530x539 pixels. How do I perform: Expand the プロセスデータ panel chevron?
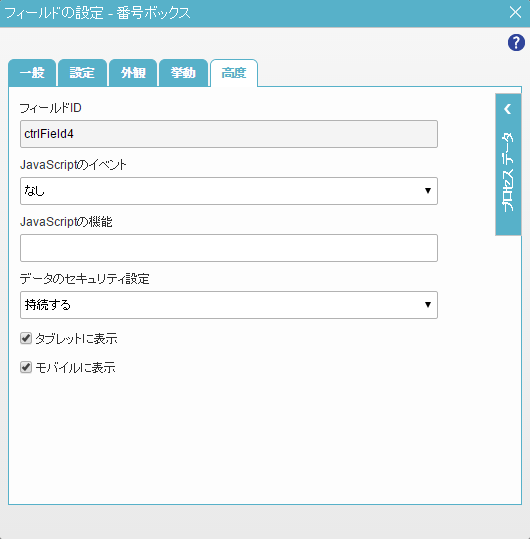[508, 109]
